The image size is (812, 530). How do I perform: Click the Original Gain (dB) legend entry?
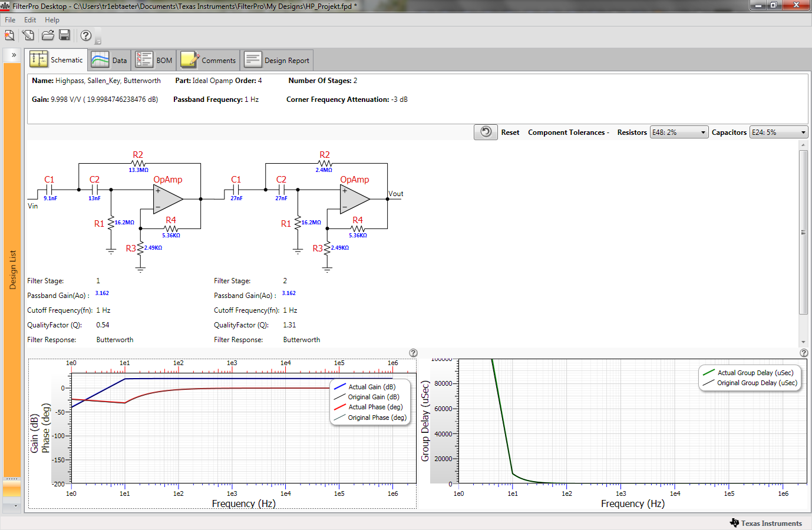pos(367,397)
